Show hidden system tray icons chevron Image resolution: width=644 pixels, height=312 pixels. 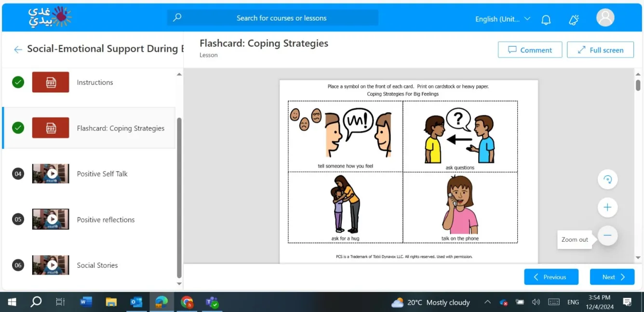click(487, 302)
